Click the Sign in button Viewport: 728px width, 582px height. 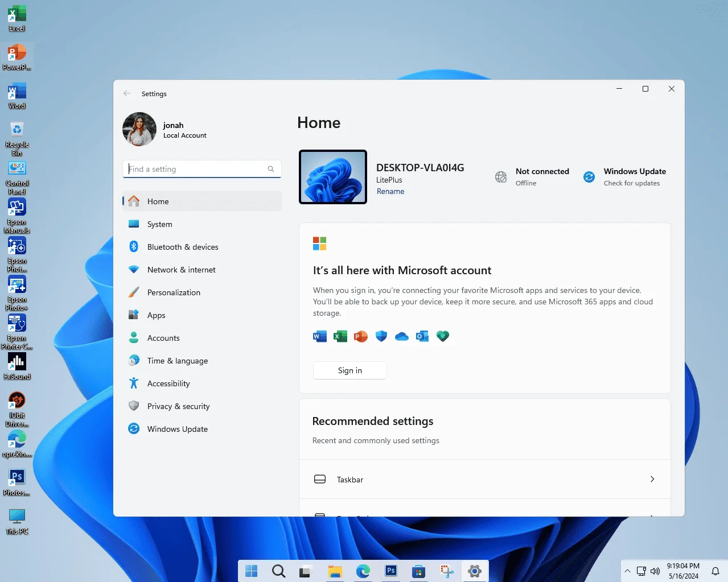[x=350, y=370]
